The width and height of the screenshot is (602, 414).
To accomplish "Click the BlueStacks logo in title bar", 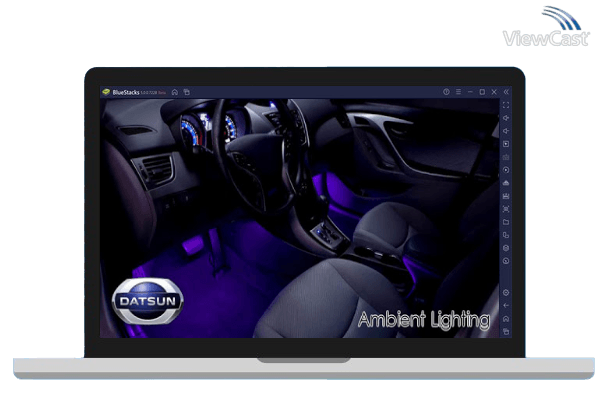I will click(x=106, y=92).
